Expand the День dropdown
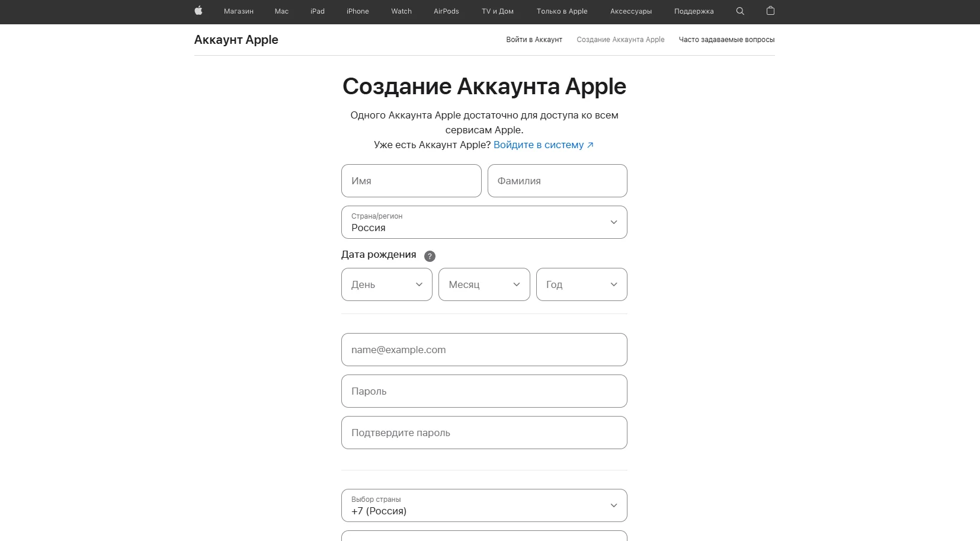Screen dimensions: 980x541 click(387, 284)
